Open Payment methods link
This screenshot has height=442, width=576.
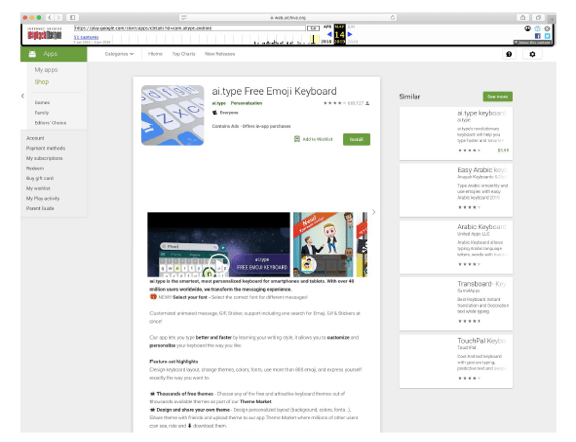pos(46,148)
